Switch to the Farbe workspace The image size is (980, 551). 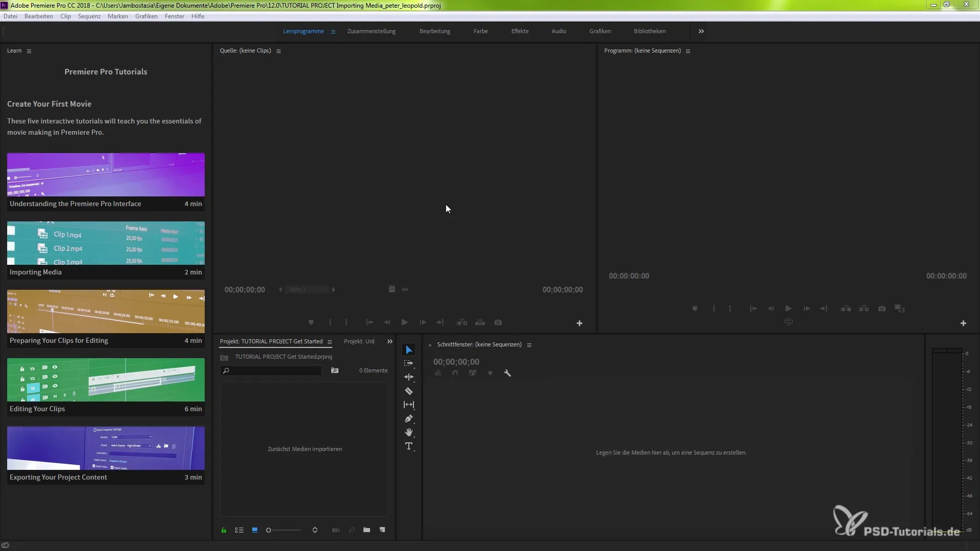coord(481,31)
